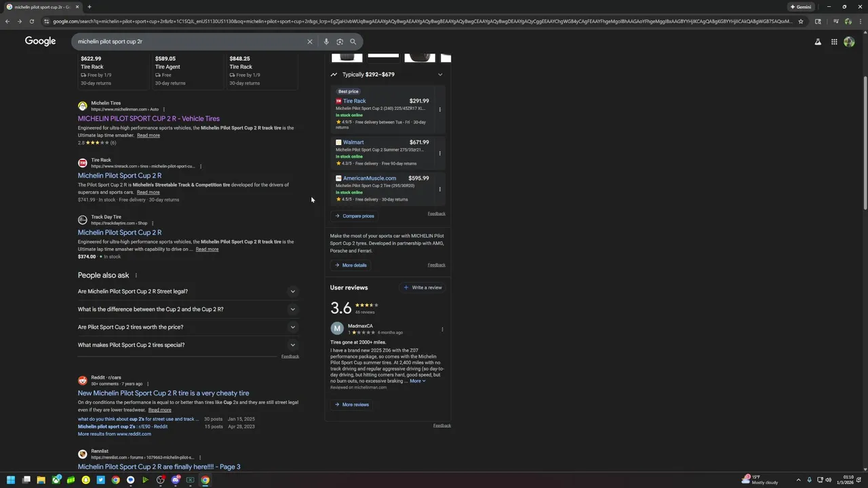The width and height of the screenshot is (868, 488).
Task: Open AmericanMuscle.com seller link
Action: click(x=370, y=178)
